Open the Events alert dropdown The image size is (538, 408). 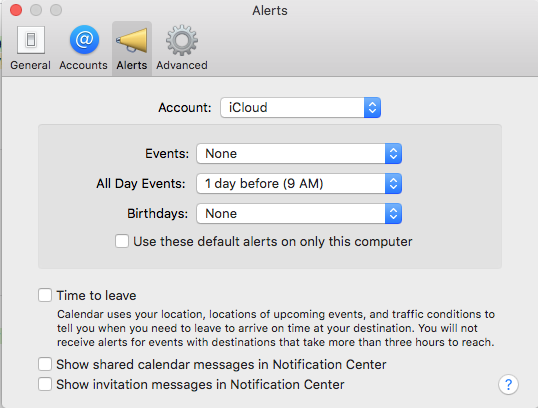click(x=299, y=153)
